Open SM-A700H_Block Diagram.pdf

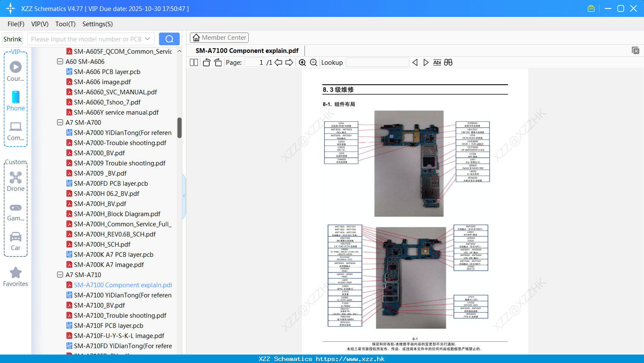[117, 214]
